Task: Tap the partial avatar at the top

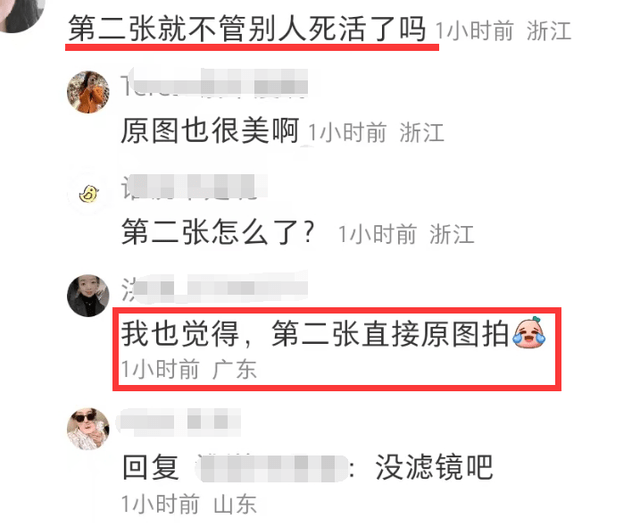Action: [x=21, y=16]
